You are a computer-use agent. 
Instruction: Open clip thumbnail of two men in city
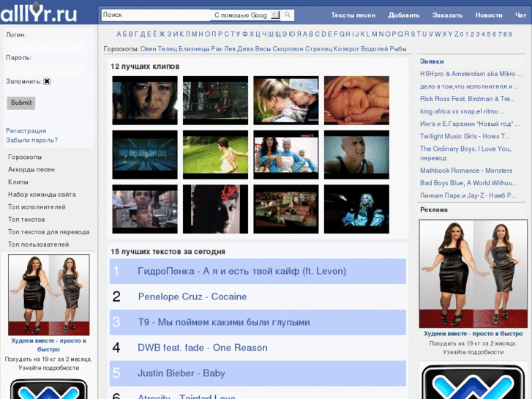[145, 209]
